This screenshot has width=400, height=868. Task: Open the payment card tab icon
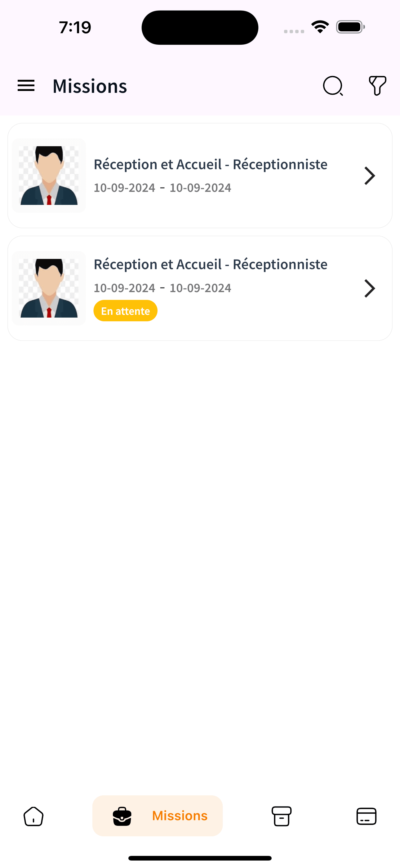(x=366, y=816)
